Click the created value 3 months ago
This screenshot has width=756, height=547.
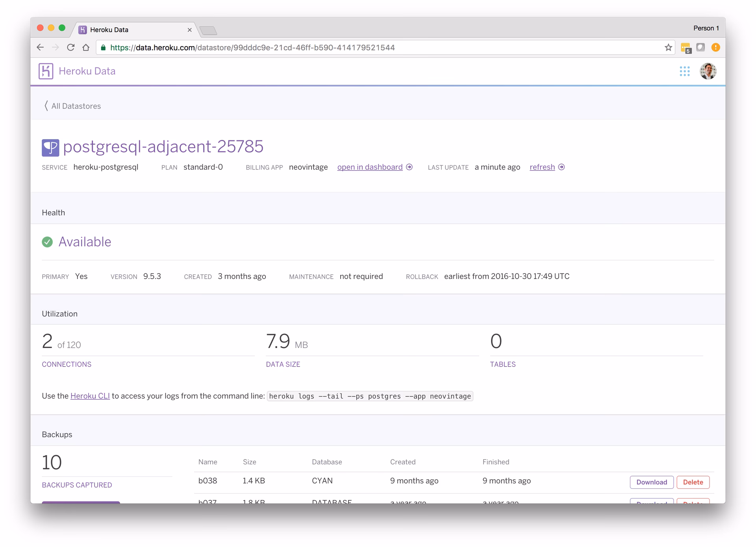coord(242,276)
